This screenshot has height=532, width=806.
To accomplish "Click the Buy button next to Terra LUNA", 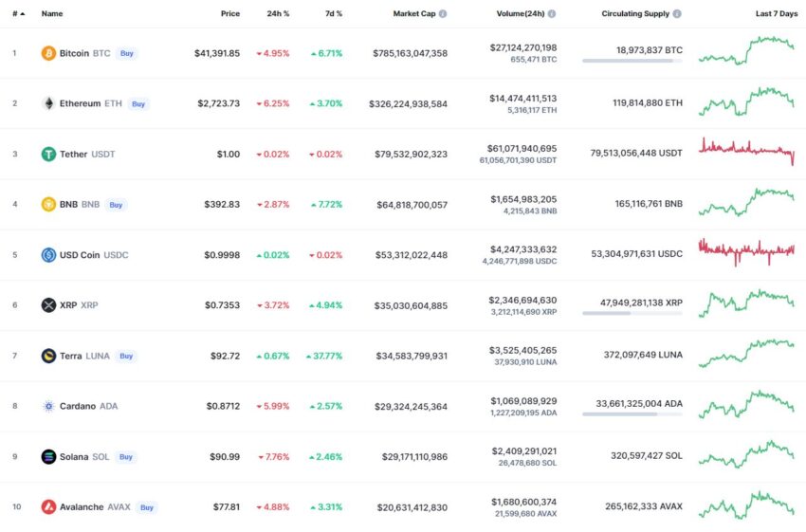I will 126,356.
